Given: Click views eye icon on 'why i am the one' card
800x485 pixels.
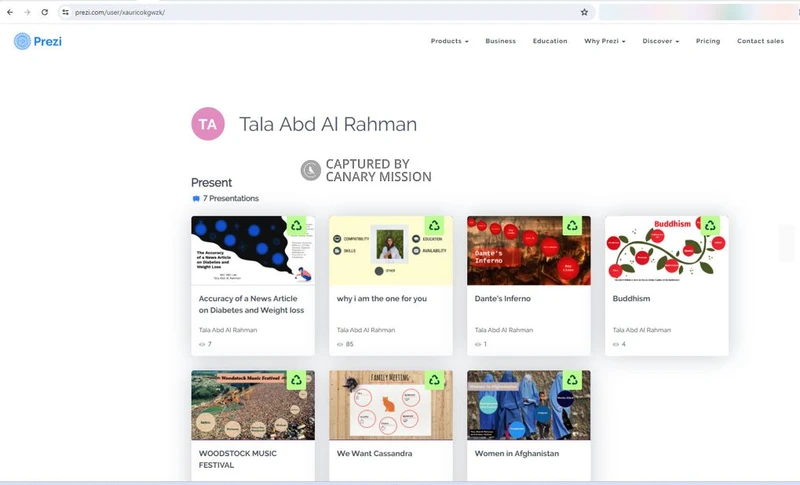Looking at the screenshot, I should [x=340, y=344].
